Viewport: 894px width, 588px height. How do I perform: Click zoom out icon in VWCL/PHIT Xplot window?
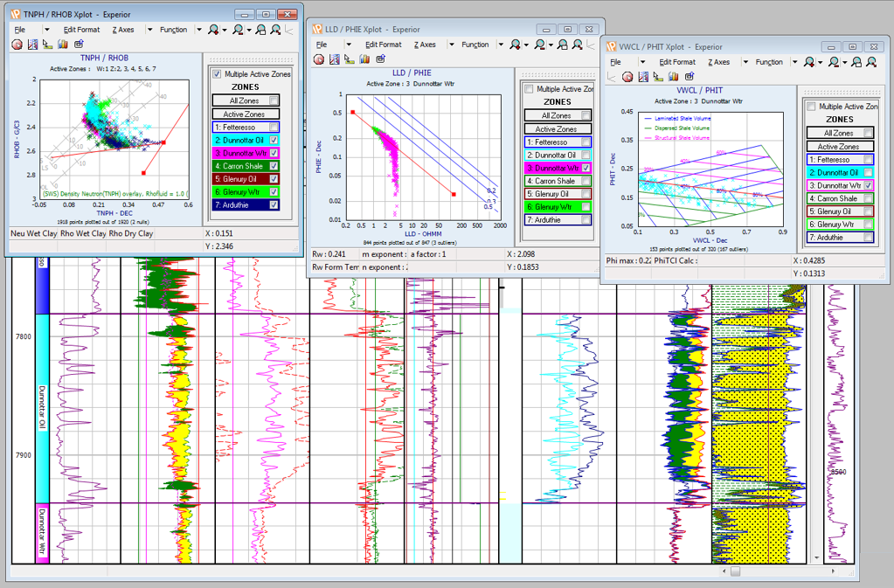(834, 62)
